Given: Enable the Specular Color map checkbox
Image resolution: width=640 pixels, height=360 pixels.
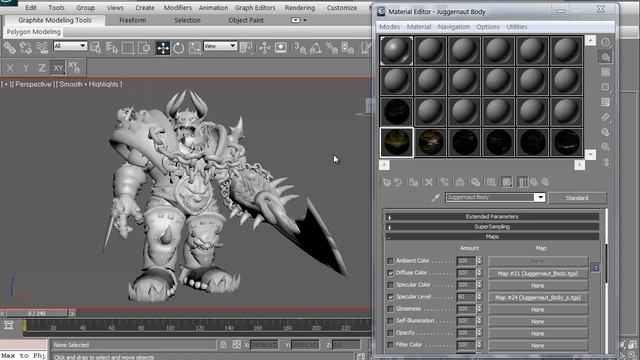Looking at the screenshot, I should coord(390,285).
